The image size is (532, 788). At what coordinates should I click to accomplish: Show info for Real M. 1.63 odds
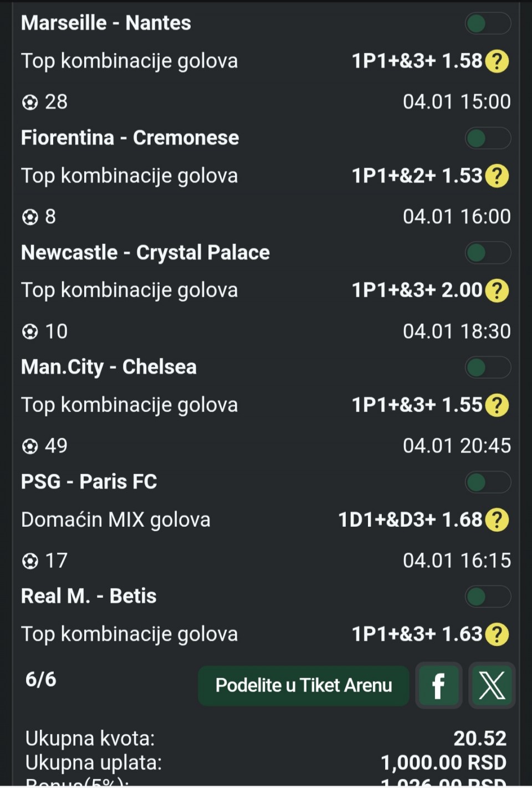click(497, 634)
